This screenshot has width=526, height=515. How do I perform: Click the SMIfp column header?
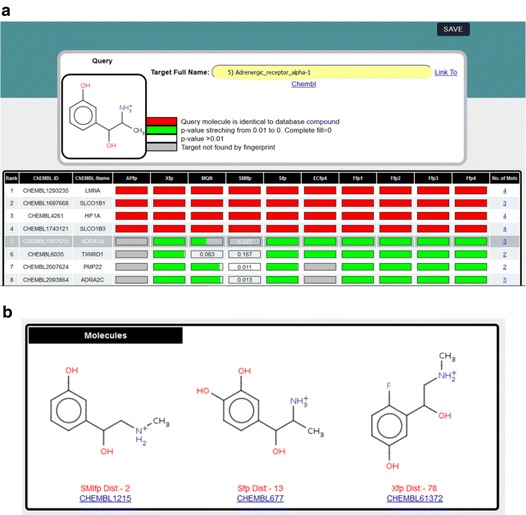click(x=245, y=178)
